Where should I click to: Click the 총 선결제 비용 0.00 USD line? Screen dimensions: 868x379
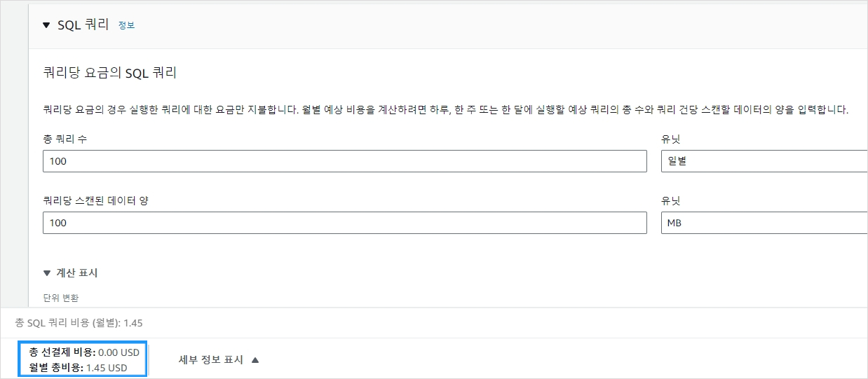(84, 352)
